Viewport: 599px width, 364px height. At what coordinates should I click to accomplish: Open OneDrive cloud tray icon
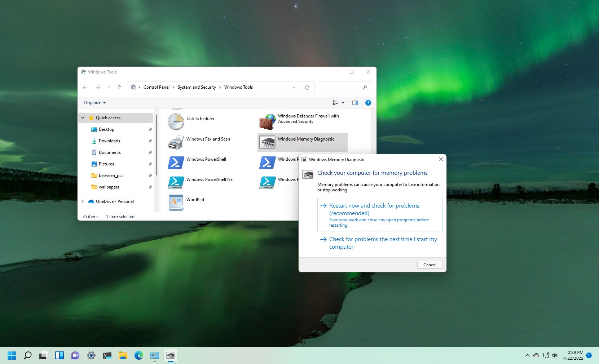[x=536, y=355]
